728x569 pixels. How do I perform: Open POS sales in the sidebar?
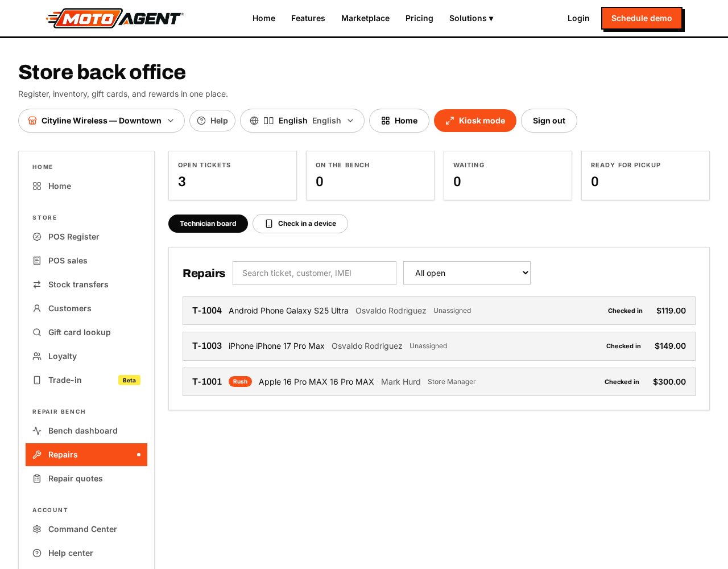coord(86,261)
